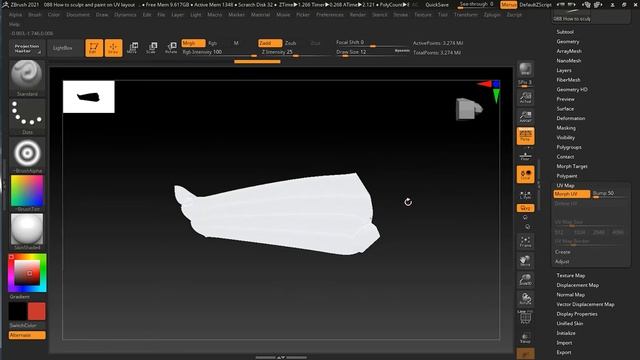Viewport: 640px width, 360px height.
Task: Select the Rotate transform icon
Action: pos(171,48)
